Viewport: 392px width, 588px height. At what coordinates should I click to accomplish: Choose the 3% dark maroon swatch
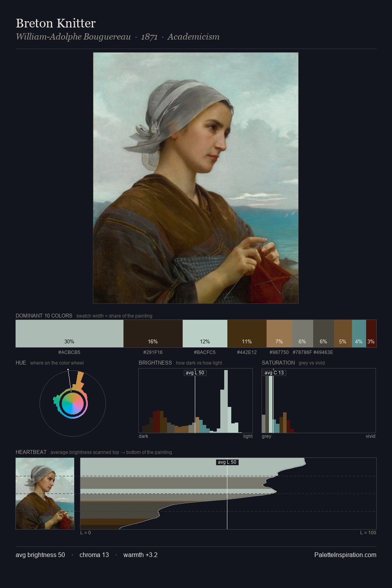tap(371, 334)
